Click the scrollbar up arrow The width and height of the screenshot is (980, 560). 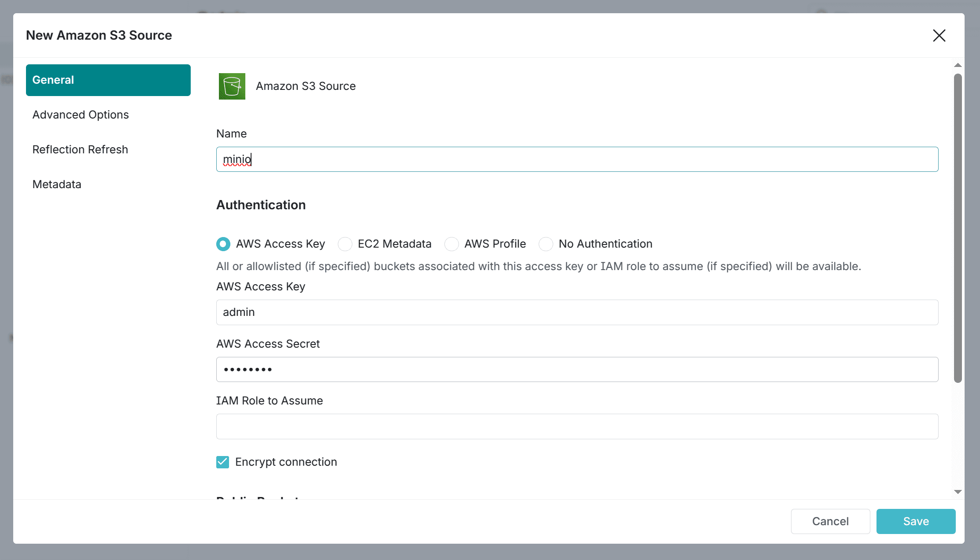pos(958,65)
